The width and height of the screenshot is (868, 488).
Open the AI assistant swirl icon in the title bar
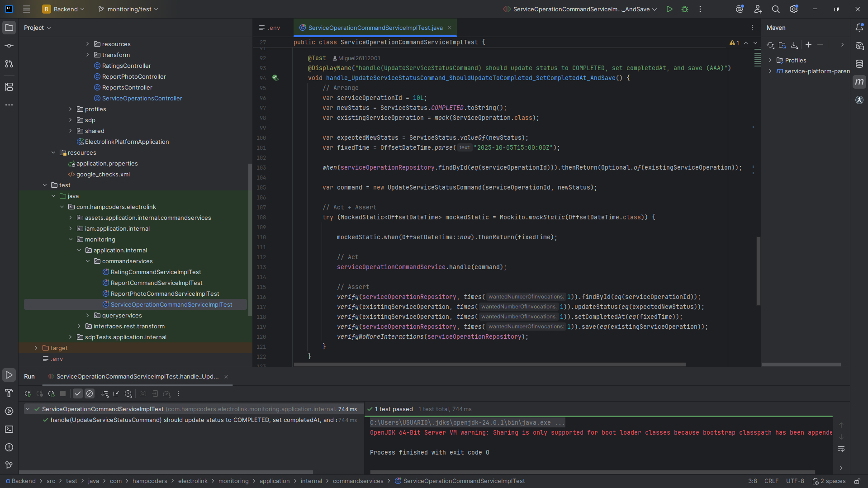pos(740,9)
